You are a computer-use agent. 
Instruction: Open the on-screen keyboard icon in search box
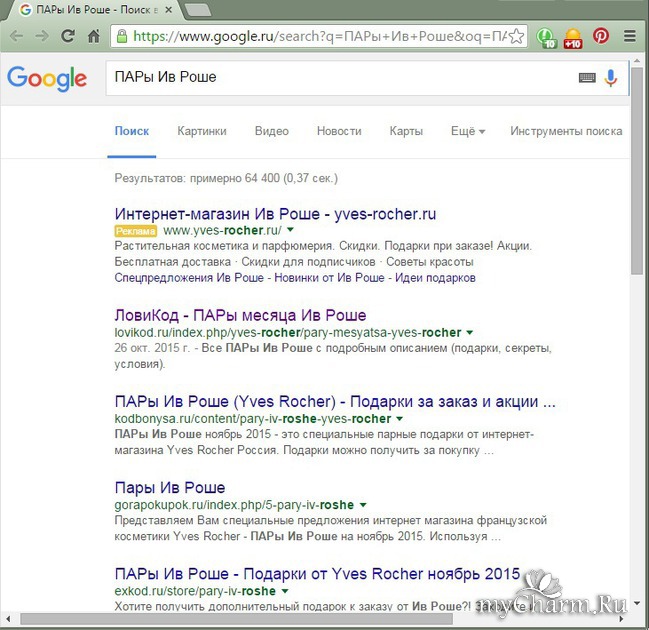[587, 78]
